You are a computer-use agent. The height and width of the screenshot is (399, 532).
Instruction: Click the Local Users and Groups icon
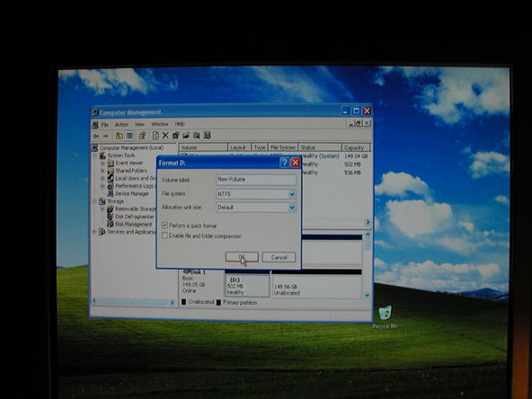coord(111,179)
